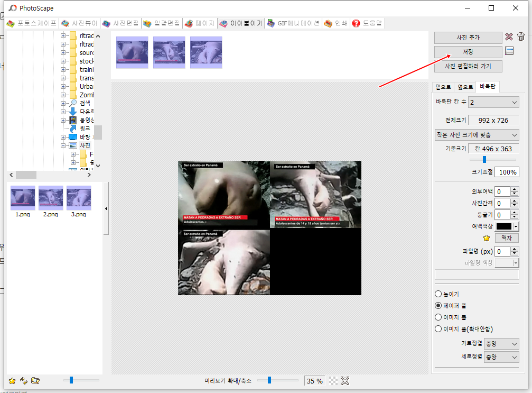Switch to the 옆으로 tab
Screen dimensions: 532x393
[465, 87]
